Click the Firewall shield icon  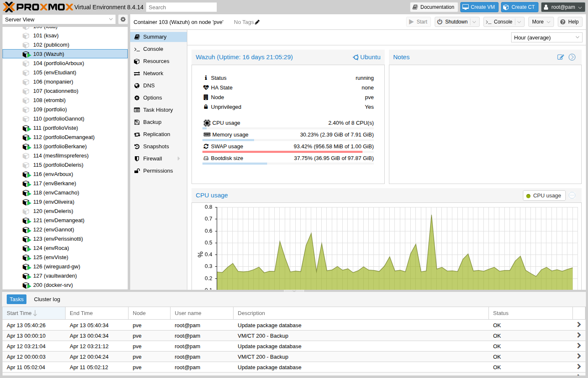coord(137,159)
